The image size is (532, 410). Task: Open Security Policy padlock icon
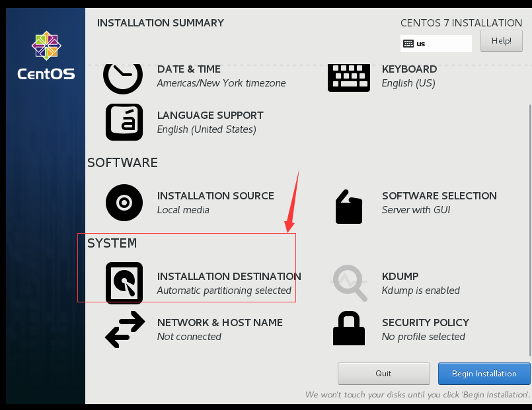[x=349, y=328]
